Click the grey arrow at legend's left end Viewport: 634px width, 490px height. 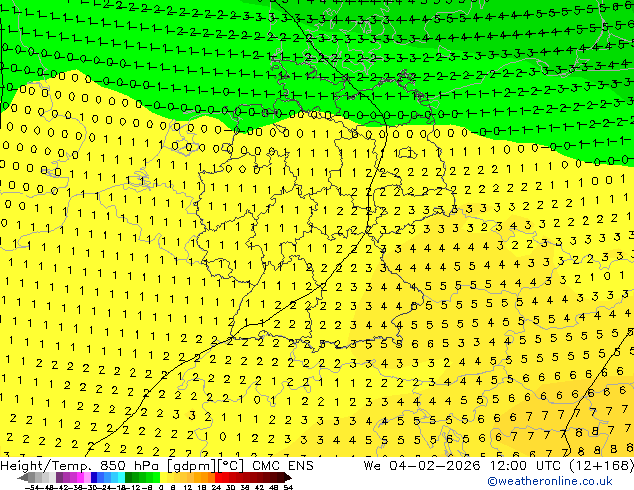pyautogui.click(x=23, y=478)
